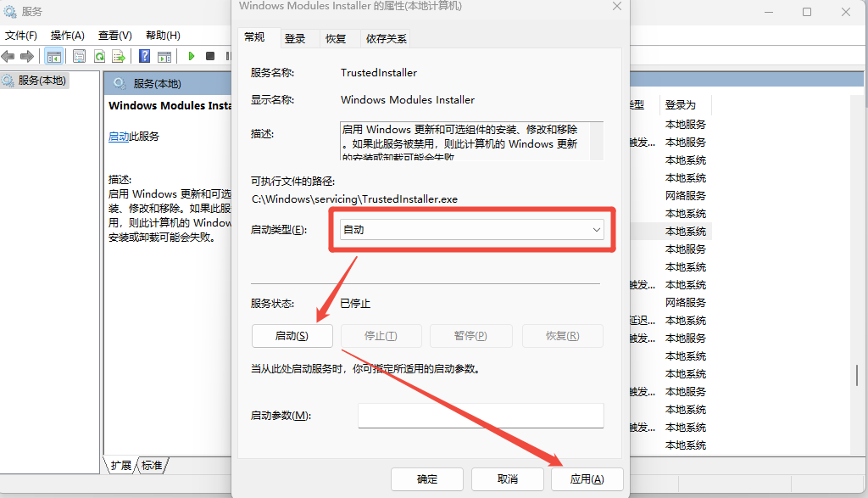Open the 启动类型 dropdown showing 自动

[x=471, y=230]
